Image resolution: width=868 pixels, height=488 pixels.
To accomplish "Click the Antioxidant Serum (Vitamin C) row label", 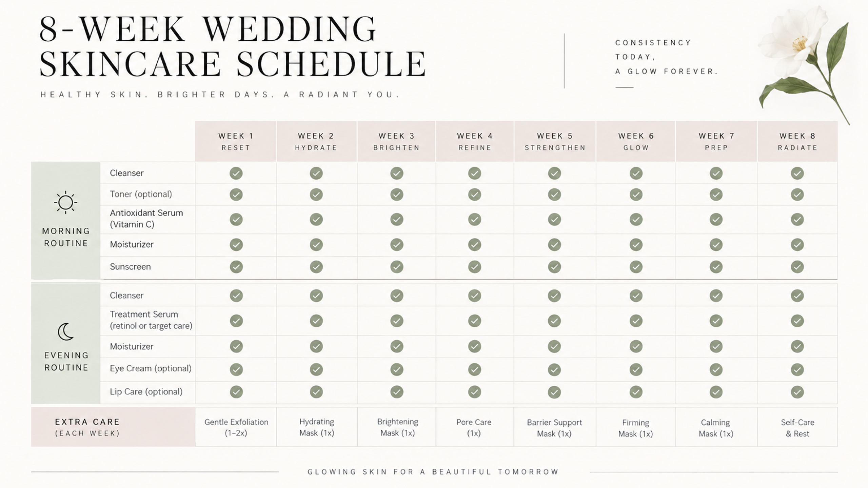I will coord(146,219).
